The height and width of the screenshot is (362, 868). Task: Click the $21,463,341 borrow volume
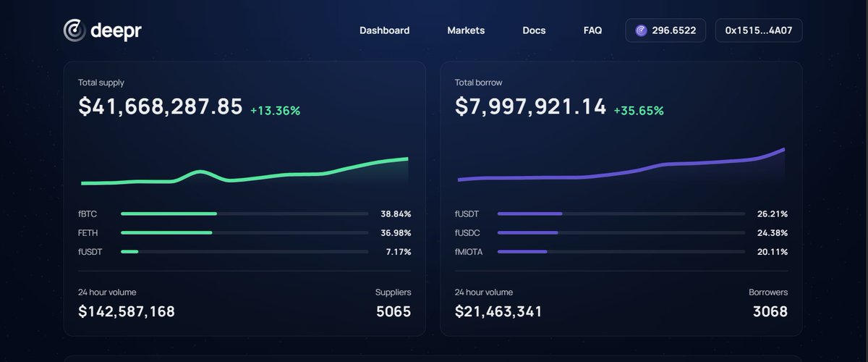tap(498, 312)
